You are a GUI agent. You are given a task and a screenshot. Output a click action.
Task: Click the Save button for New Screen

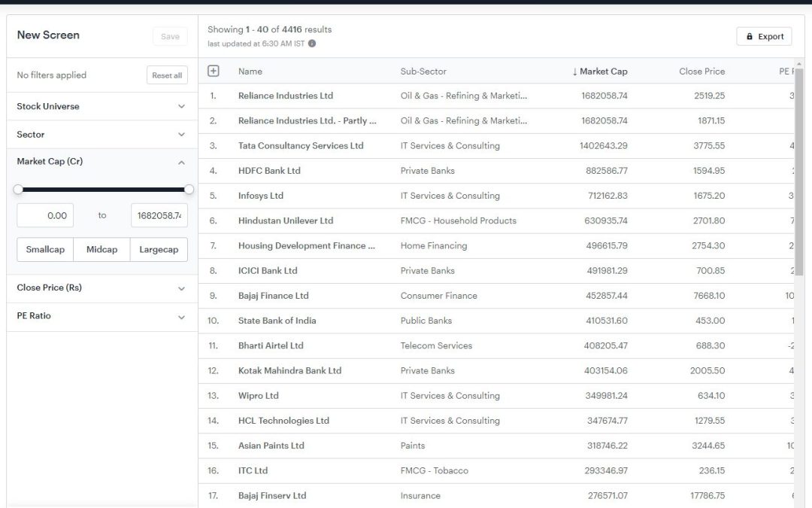[x=170, y=36]
